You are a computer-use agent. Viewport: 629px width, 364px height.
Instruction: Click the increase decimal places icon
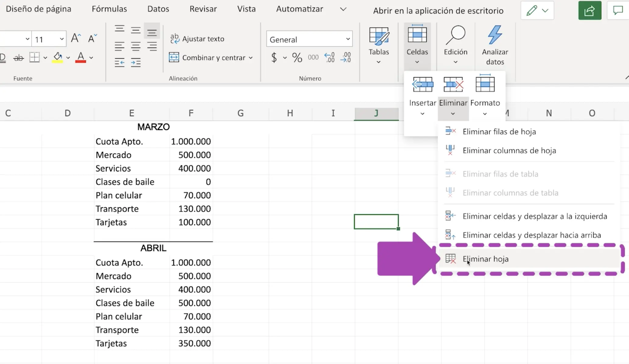pos(329,57)
